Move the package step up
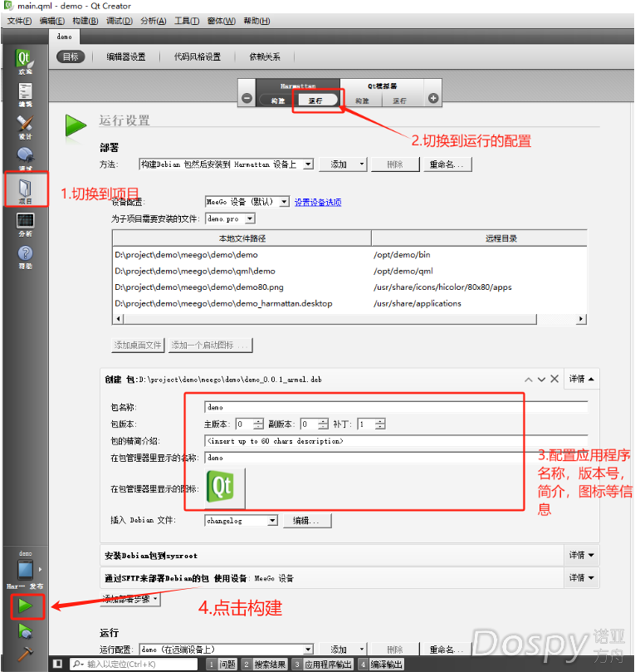The width and height of the screenshot is (635, 672). click(529, 380)
